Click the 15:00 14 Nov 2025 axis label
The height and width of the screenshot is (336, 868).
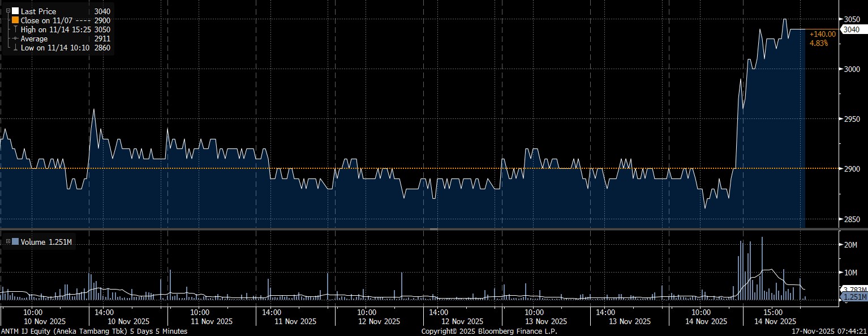point(773,316)
